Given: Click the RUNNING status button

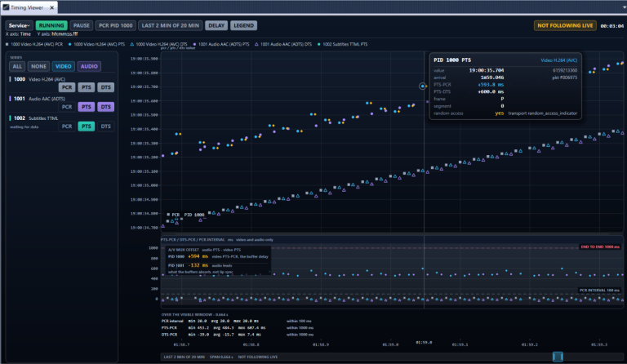Looking at the screenshot, I should point(51,25).
